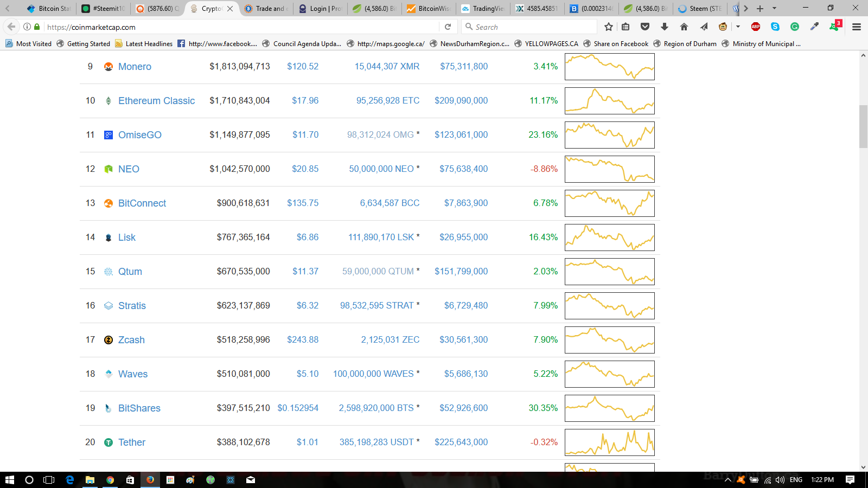
Task: Go to the Firefox home page
Action: [684, 27]
